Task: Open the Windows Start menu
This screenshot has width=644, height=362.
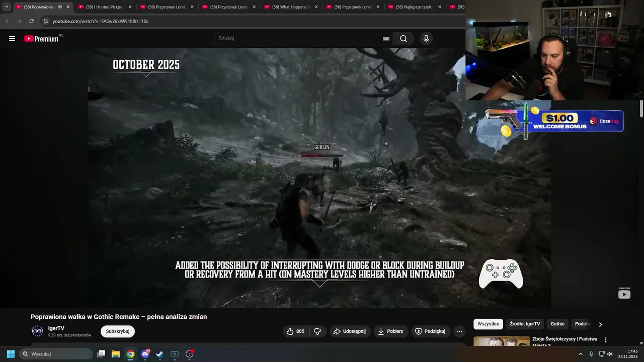Action: (11, 354)
